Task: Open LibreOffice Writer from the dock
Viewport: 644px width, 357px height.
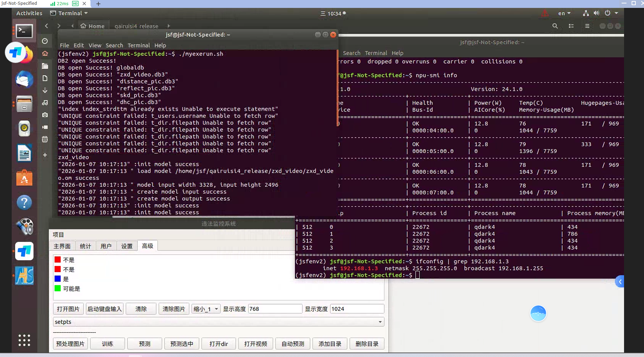Action: (24, 153)
